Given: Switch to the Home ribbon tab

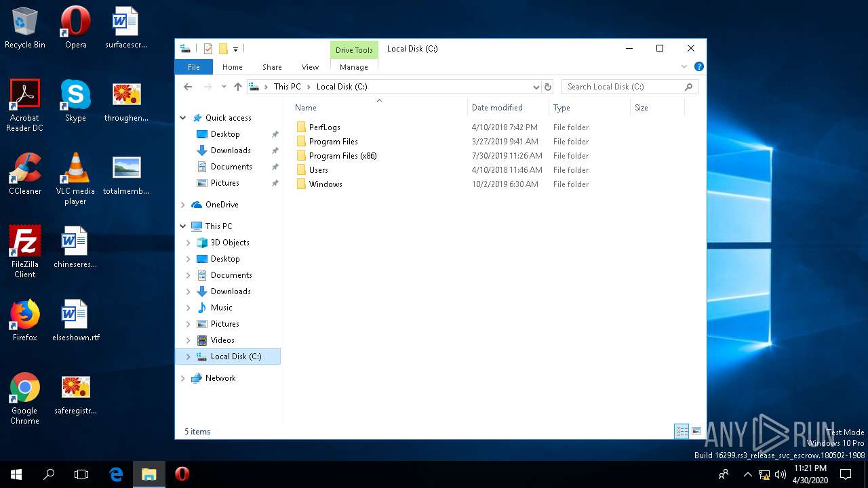Looking at the screenshot, I should point(233,67).
